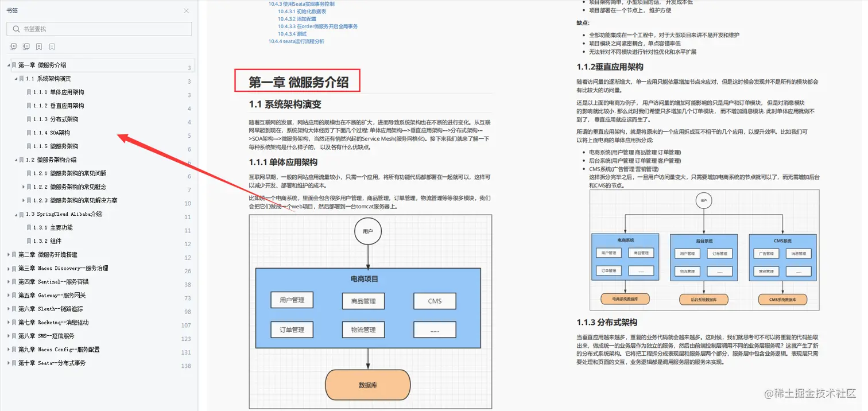Open the 10.4.3.2 添加配置 link
The width and height of the screenshot is (868, 411).
(x=297, y=18)
